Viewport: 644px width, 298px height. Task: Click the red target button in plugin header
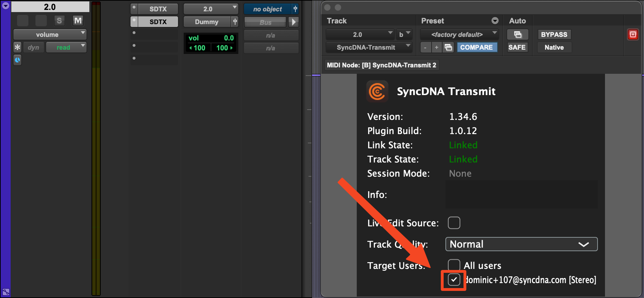pos(633,34)
